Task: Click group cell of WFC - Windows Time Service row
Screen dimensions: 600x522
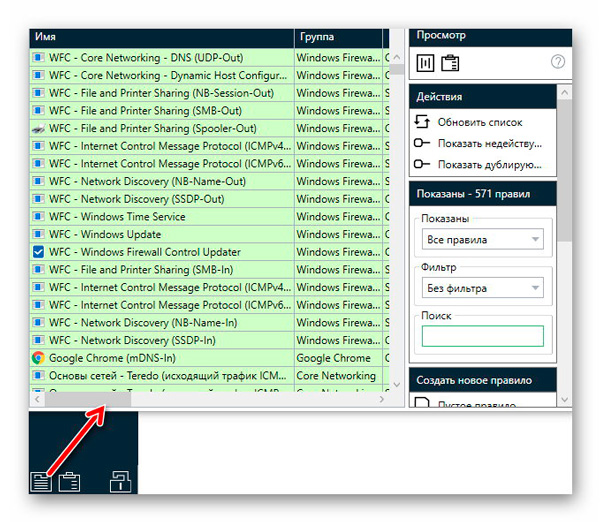Action: (x=338, y=217)
